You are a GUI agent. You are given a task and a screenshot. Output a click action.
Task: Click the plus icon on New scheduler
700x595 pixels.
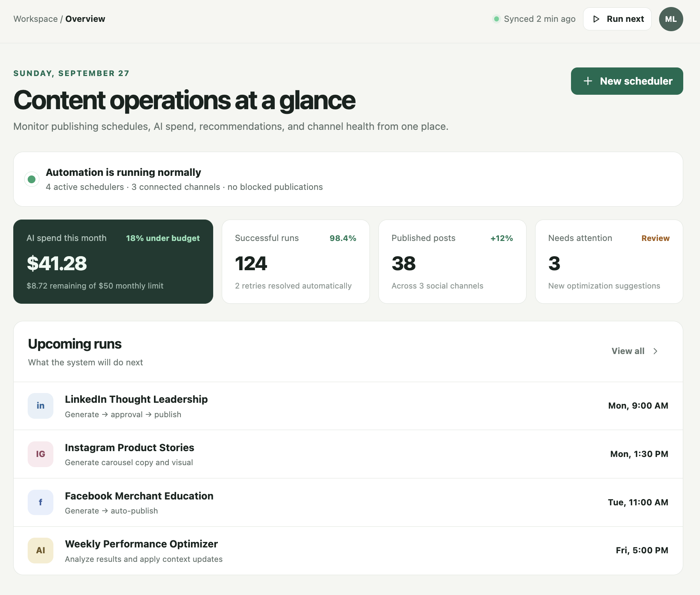coord(588,81)
